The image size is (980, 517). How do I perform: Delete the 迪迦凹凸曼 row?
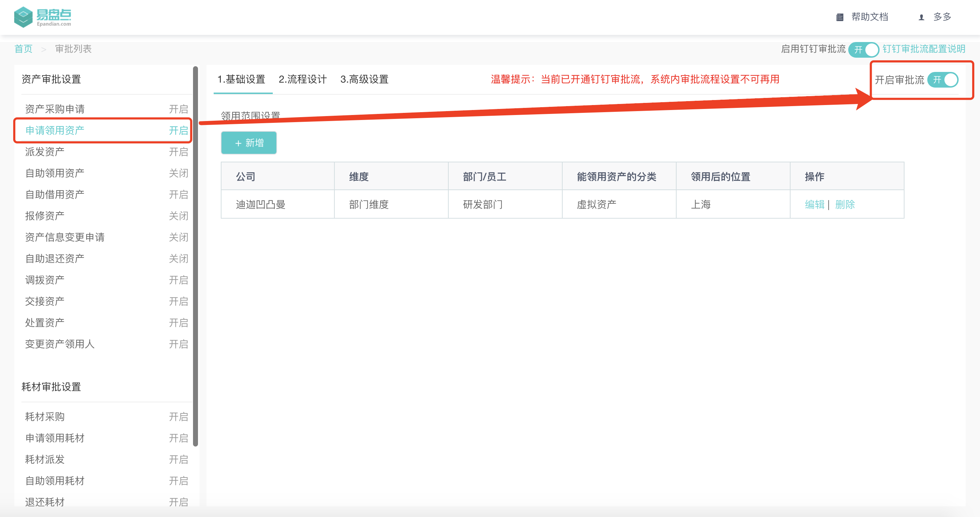click(845, 204)
